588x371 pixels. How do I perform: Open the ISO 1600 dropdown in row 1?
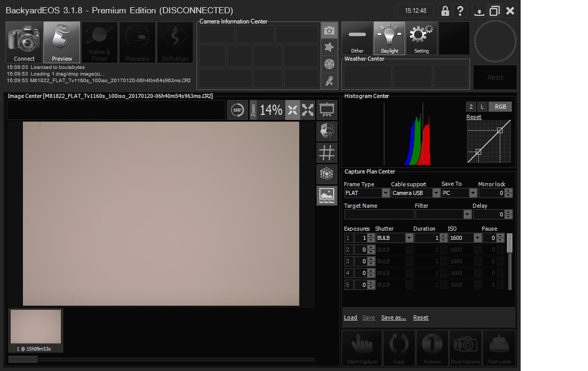(477, 238)
